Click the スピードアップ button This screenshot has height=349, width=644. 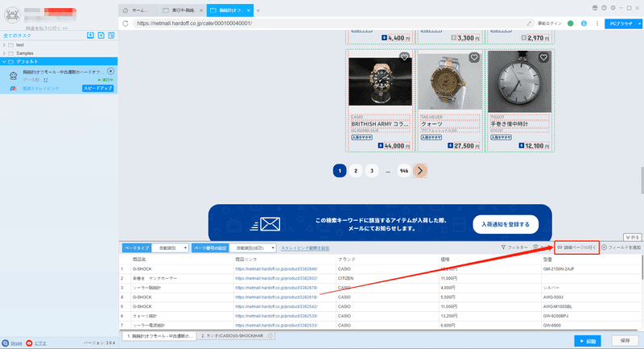point(97,89)
